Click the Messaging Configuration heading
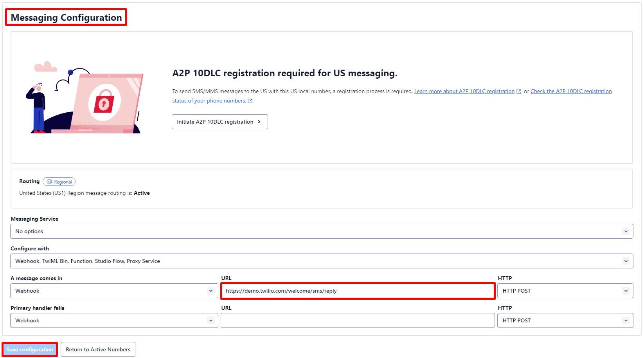This screenshot has width=644, height=358. point(66,18)
